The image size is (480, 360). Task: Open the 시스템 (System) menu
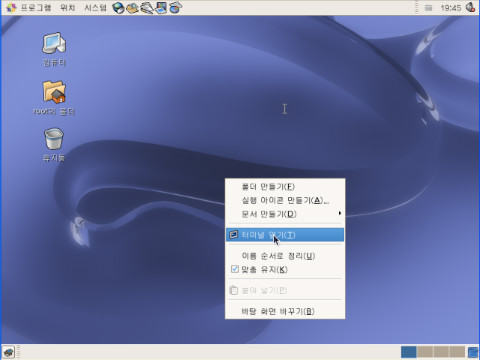95,7
